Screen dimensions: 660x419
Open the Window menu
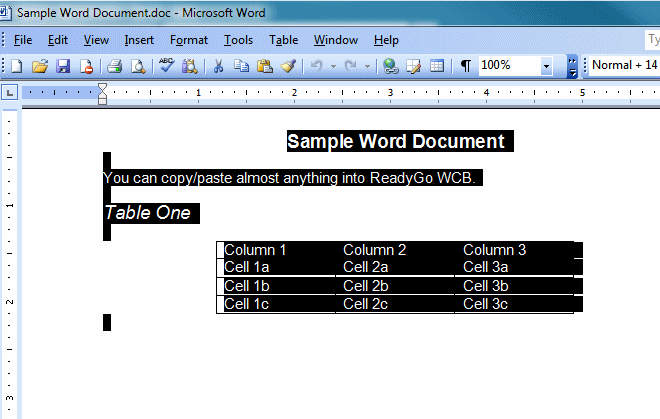pos(335,40)
